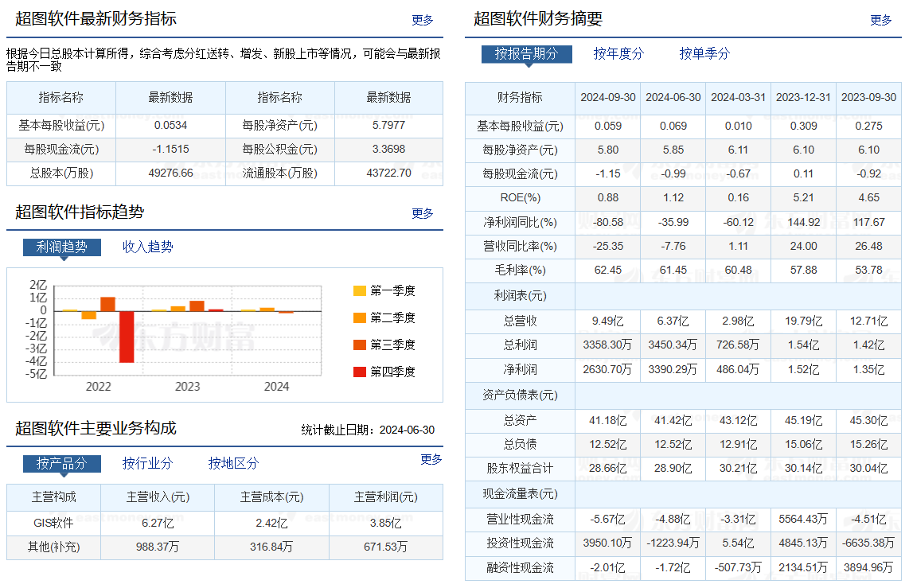Open 更多 link for 主要业务构成 section
Screen dimensions: 909x588
coord(431,459)
